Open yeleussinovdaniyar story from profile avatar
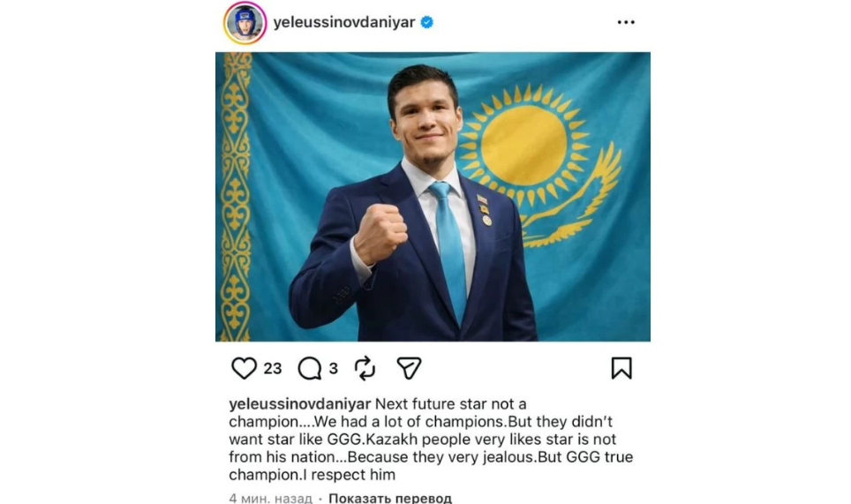The image size is (851, 504). [x=245, y=23]
